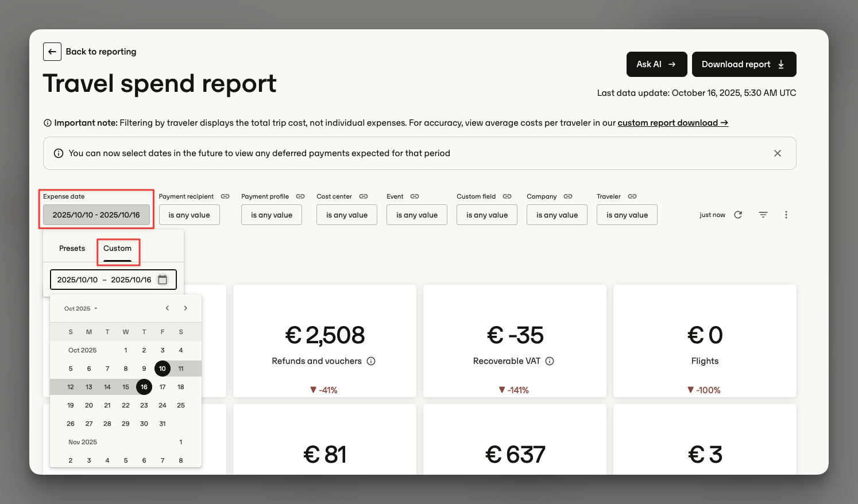858x504 pixels.
Task: Click link icon next to Payment recipient
Action: tap(225, 196)
